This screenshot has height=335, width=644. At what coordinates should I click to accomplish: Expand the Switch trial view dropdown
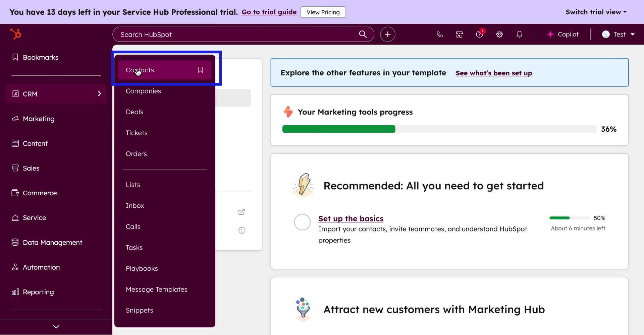[x=596, y=12]
